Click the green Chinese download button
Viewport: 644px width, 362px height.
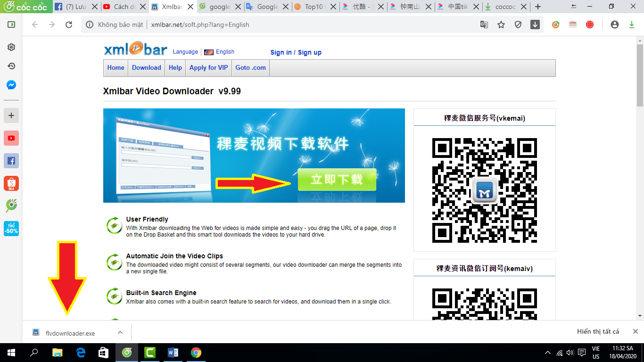click(337, 180)
